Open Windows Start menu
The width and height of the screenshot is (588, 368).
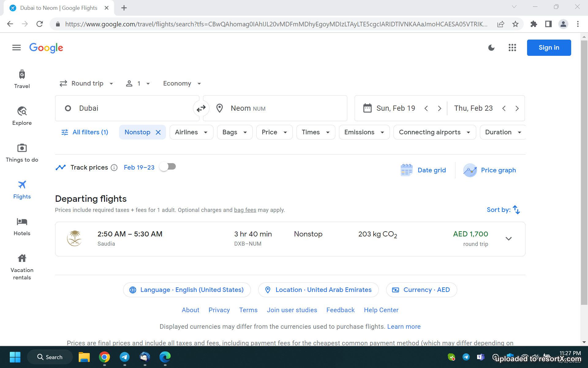(15, 357)
